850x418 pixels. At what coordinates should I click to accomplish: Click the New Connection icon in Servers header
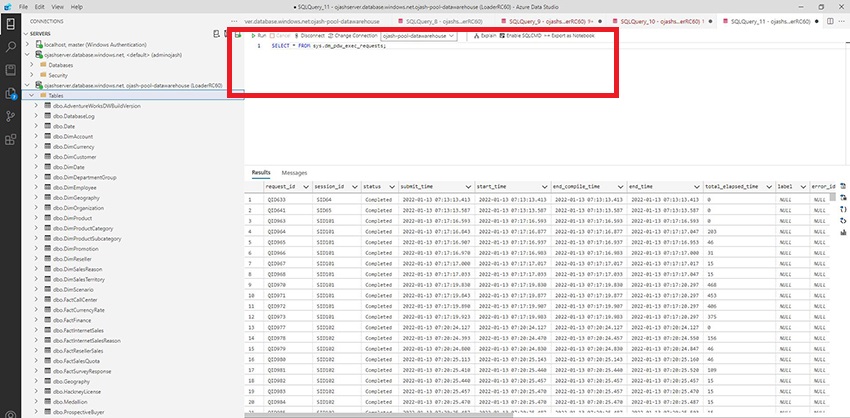pyautogui.click(x=217, y=34)
